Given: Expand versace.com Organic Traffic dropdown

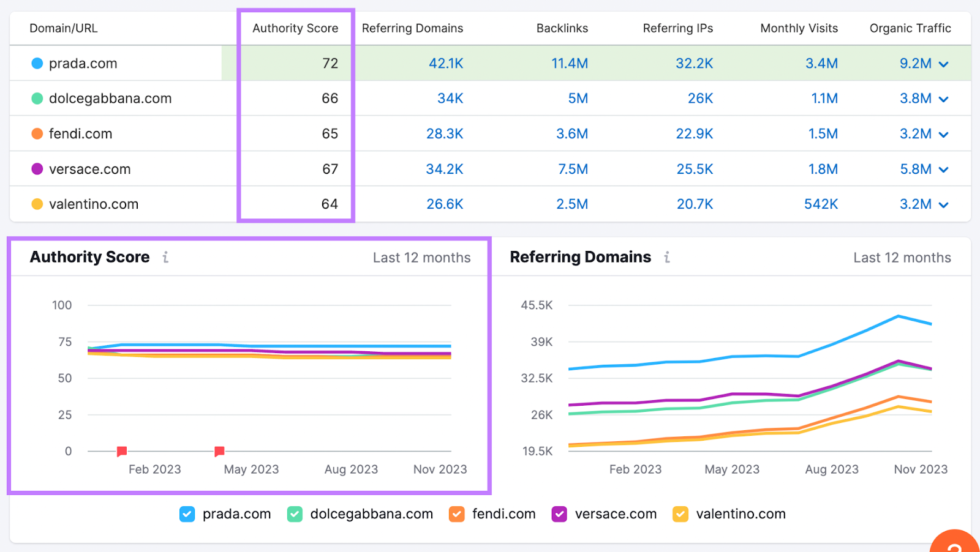Looking at the screenshot, I should coord(944,169).
